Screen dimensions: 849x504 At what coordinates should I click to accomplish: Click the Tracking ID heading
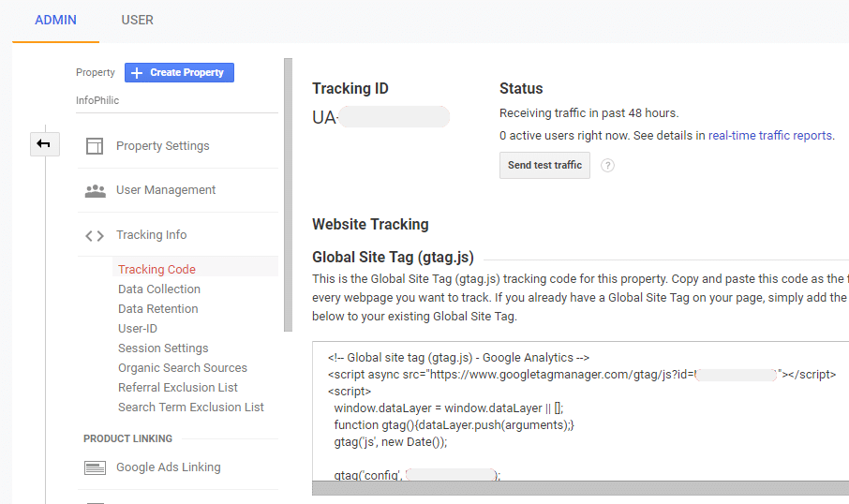pyautogui.click(x=350, y=88)
